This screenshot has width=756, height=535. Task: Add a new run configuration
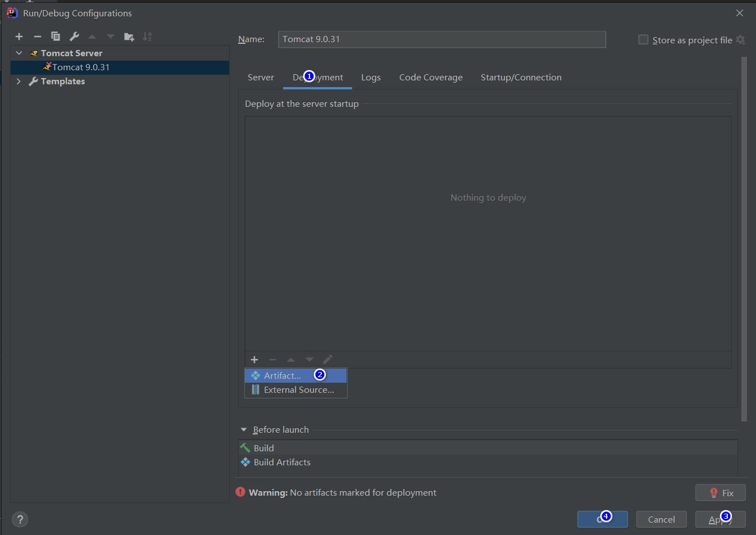tap(19, 37)
